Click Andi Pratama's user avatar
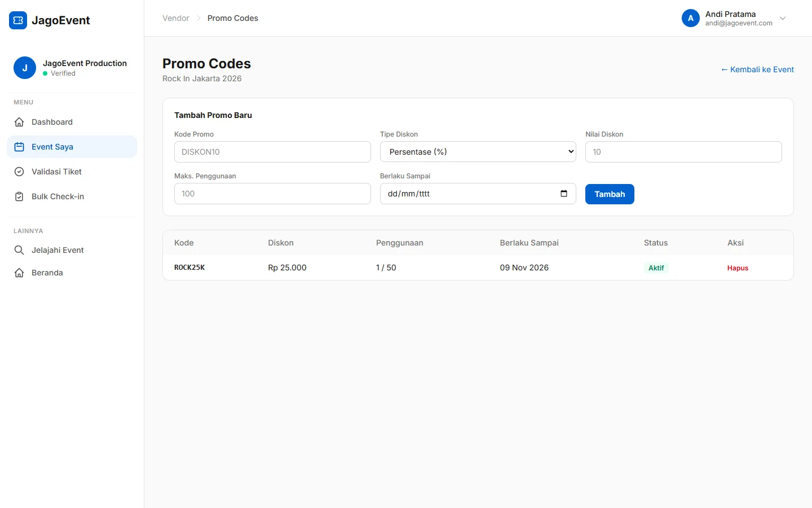The height and width of the screenshot is (508, 812). click(691, 18)
